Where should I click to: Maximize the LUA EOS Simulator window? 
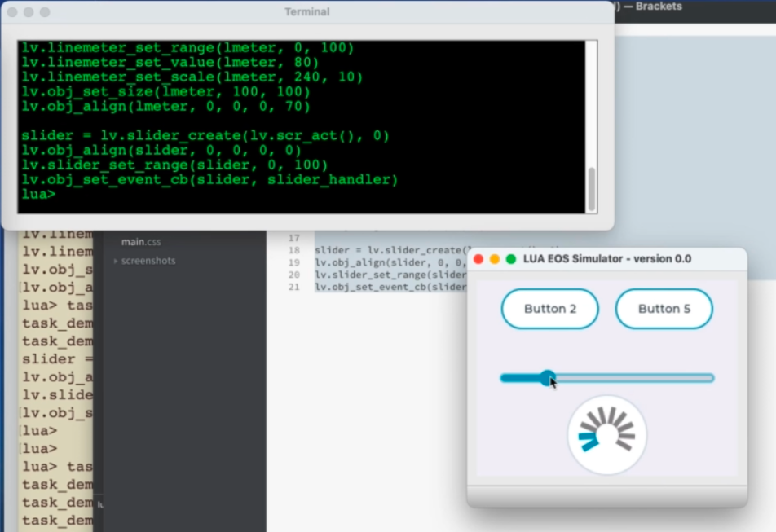pyautogui.click(x=511, y=259)
